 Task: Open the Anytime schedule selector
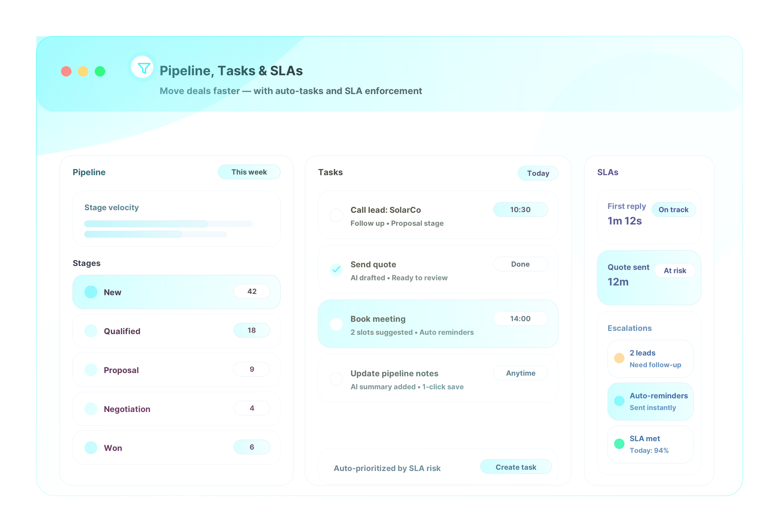tap(520, 373)
